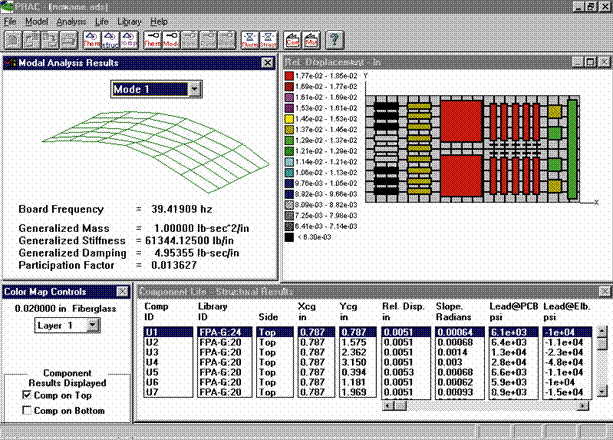Viewport: 613px width, 440px height.
Task: Expand the Layer 1 dropdown
Action: [94, 326]
